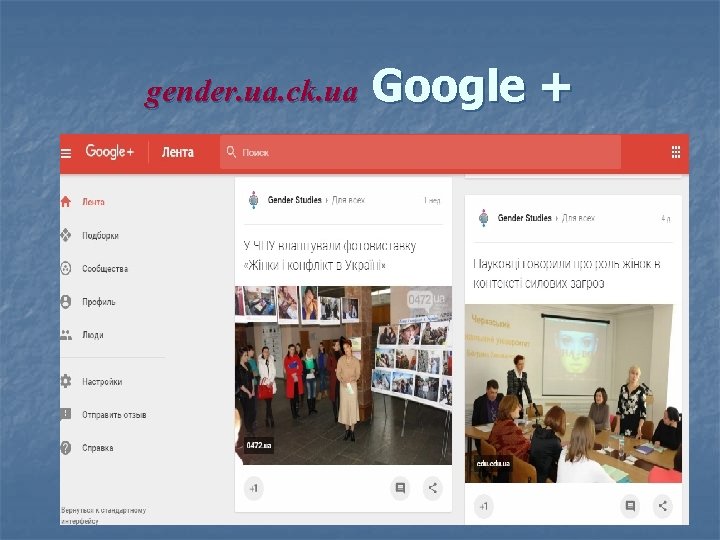
Task: Open the hamburger main menu
Action: [x=66, y=153]
